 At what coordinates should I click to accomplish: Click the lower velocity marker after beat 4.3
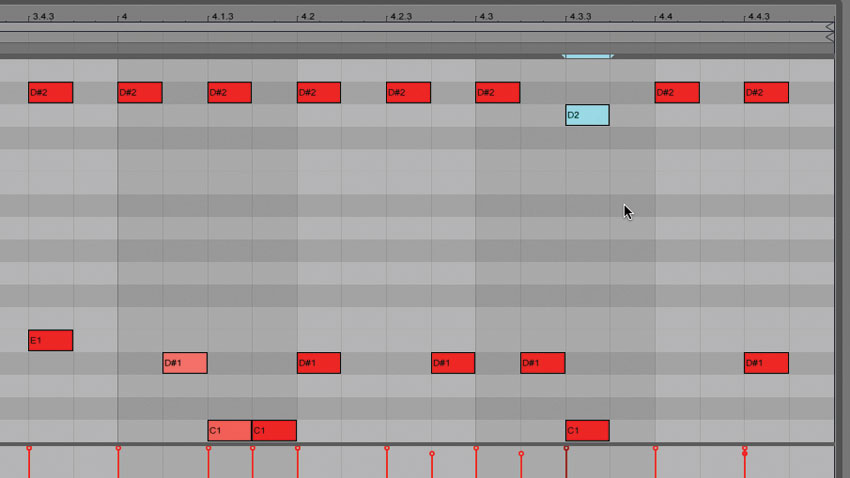[x=521, y=454]
